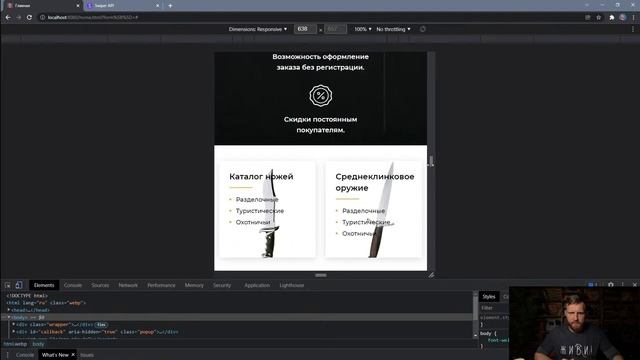Click the Каталог ножей card heading
This screenshot has width=640, height=360.
click(261, 177)
